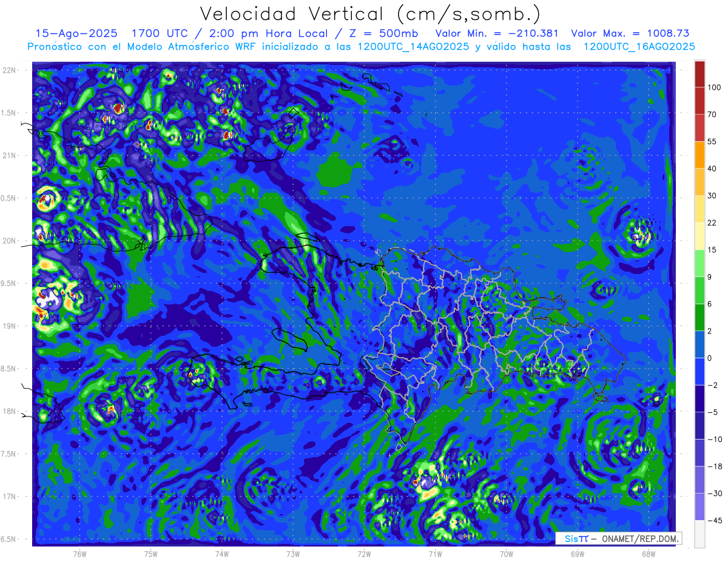
Task: Click the colorbar label '55'
Action: [x=712, y=141]
